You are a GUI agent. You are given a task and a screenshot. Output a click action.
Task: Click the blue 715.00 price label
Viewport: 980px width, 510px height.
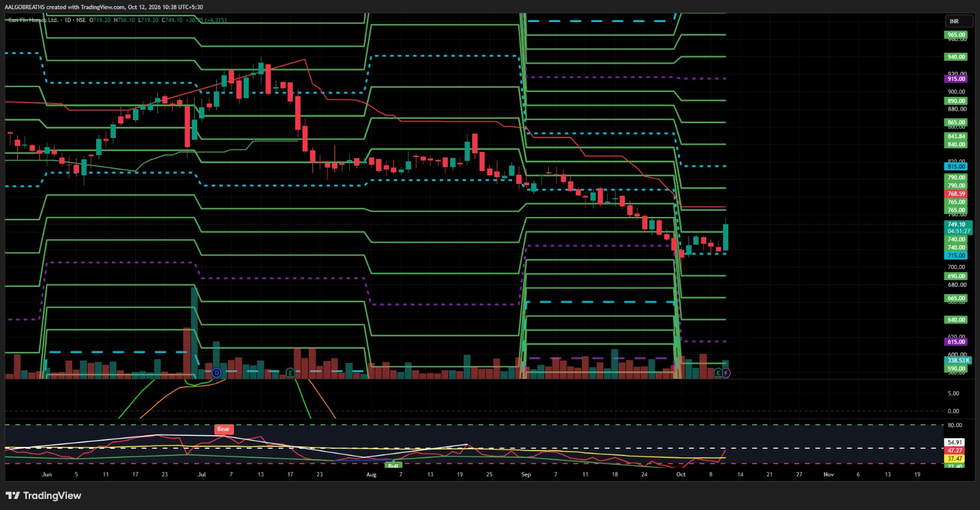956,256
